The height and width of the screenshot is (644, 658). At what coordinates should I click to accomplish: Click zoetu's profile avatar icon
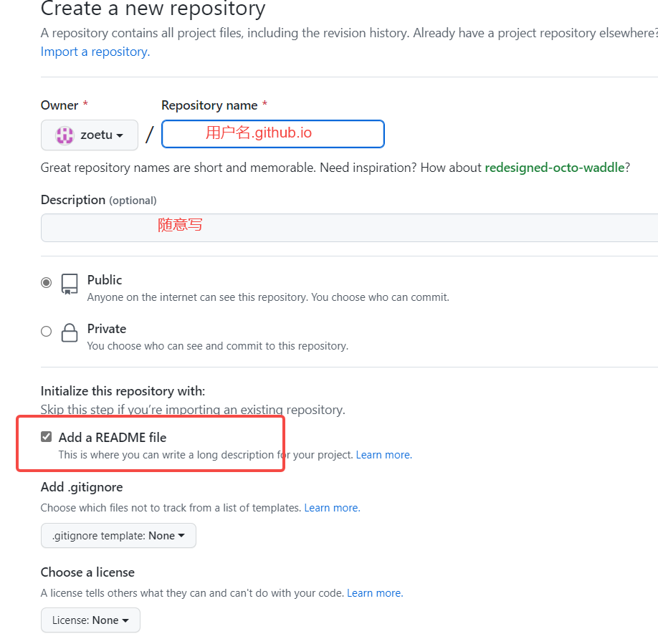[x=65, y=135]
